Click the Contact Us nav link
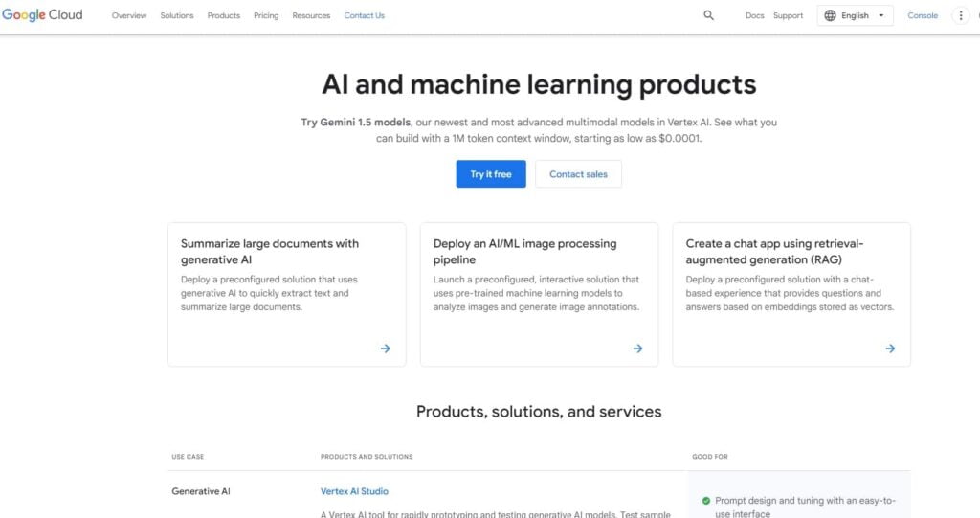Viewport: 980px width, 518px height. (365, 15)
